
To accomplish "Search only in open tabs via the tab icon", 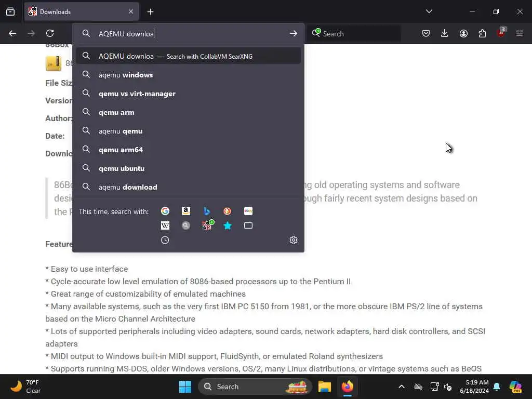I will (x=248, y=225).
